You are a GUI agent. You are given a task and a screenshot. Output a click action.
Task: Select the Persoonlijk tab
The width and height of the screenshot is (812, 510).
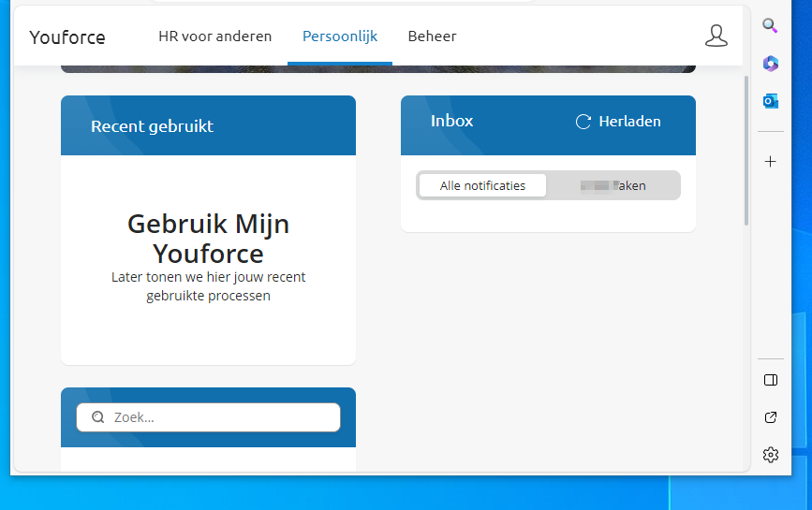click(x=340, y=36)
